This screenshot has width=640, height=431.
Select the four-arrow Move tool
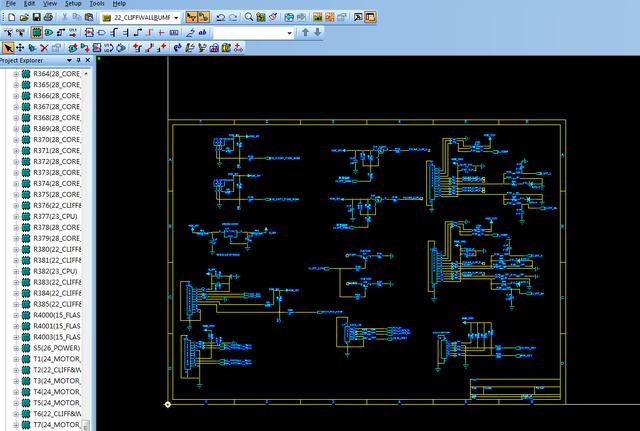tap(20, 48)
